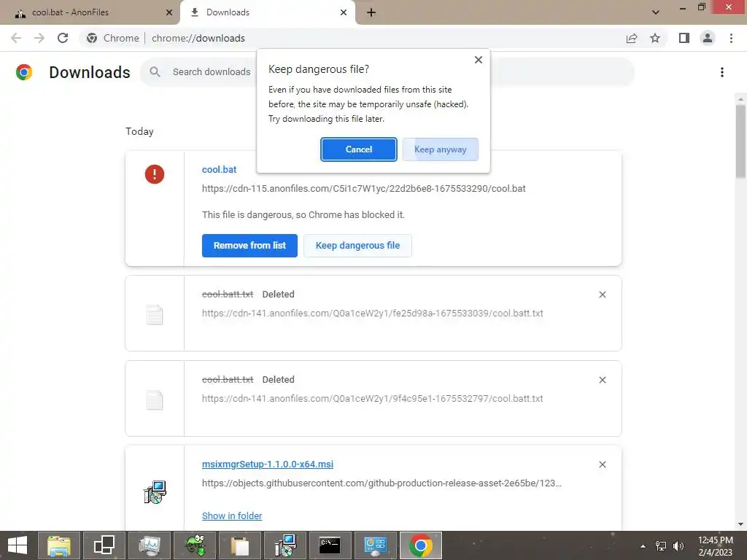Click the share page icon in address bar

click(x=632, y=38)
